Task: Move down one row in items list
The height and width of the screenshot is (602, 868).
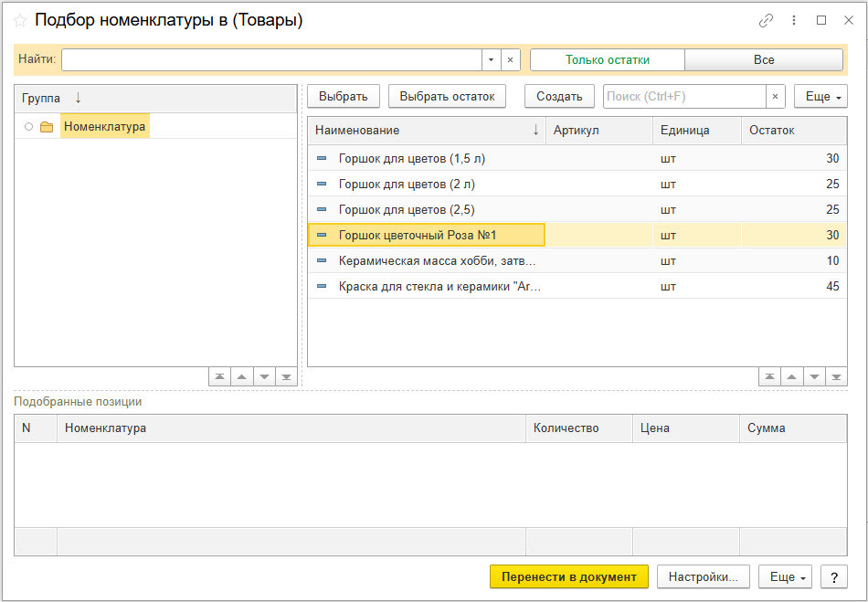Action: click(814, 376)
